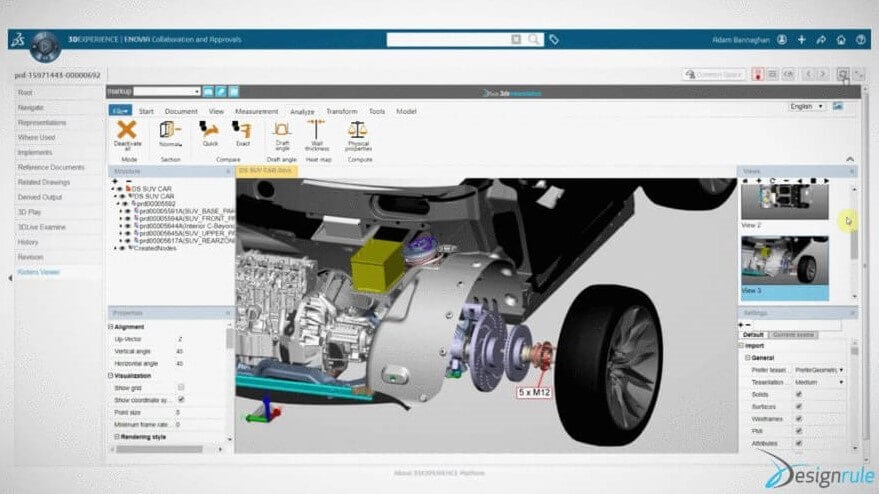Collapse the Import settings group
The width and height of the screenshot is (879, 494).
741,346
